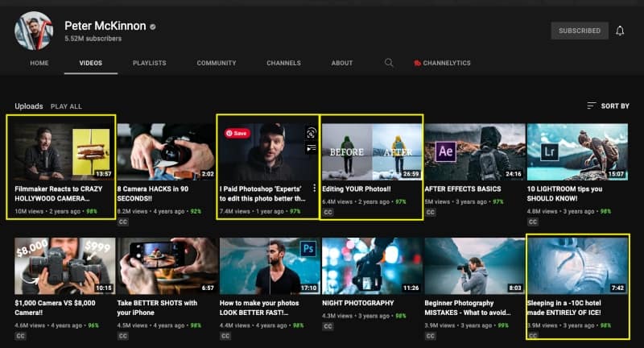This screenshot has height=348, width=644.
Task: Open the About tab
Action: click(342, 63)
